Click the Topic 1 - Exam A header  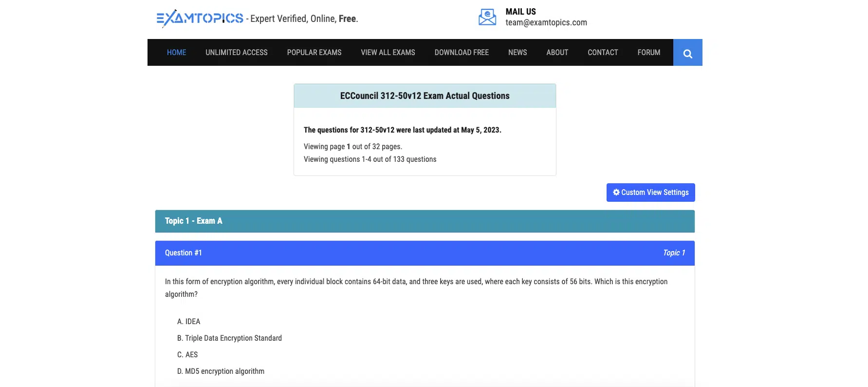(x=193, y=221)
